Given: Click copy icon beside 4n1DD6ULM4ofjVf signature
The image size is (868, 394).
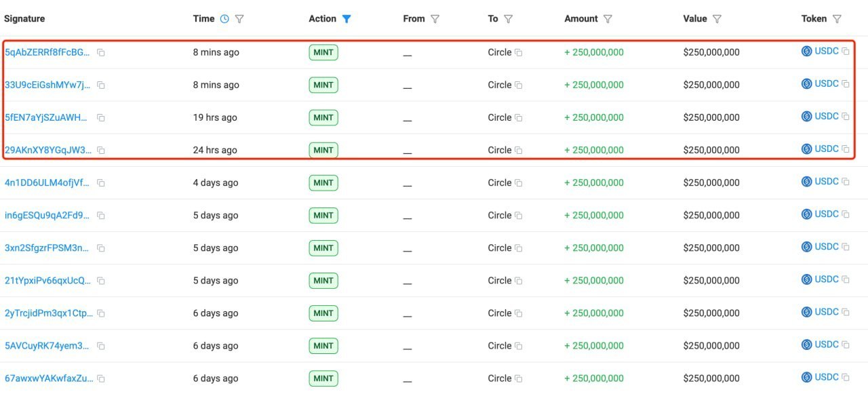Looking at the screenshot, I should (100, 182).
